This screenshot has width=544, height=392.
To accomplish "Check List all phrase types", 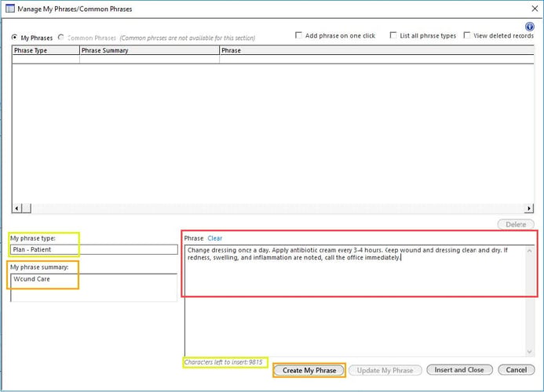I will 393,35.
